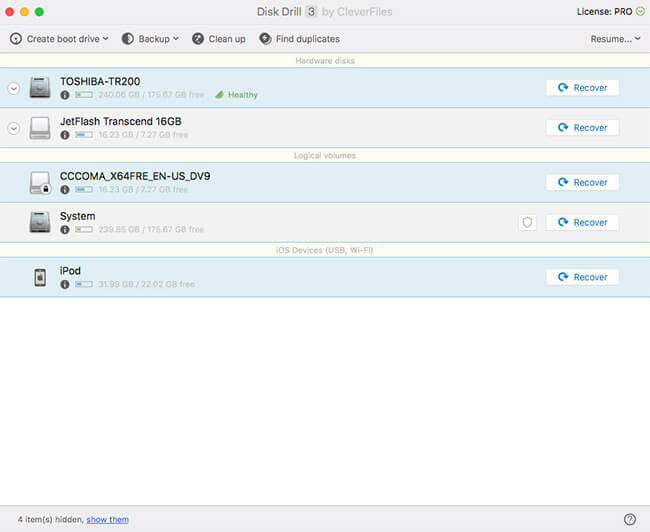Image resolution: width=650 pixels, height=532 pixels.
Task: Expand JetFlash Transcend 16GB partitions
Action: 14,128
